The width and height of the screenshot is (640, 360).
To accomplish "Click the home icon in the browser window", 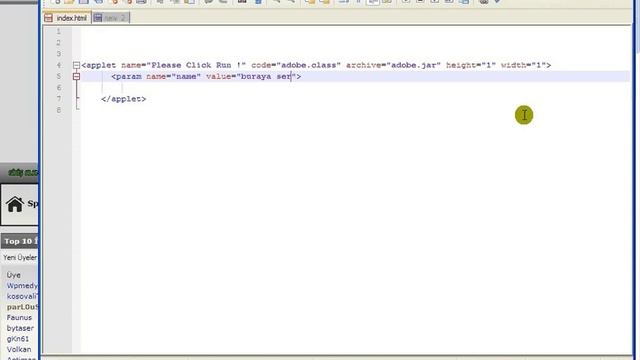I will pos(15,204).
